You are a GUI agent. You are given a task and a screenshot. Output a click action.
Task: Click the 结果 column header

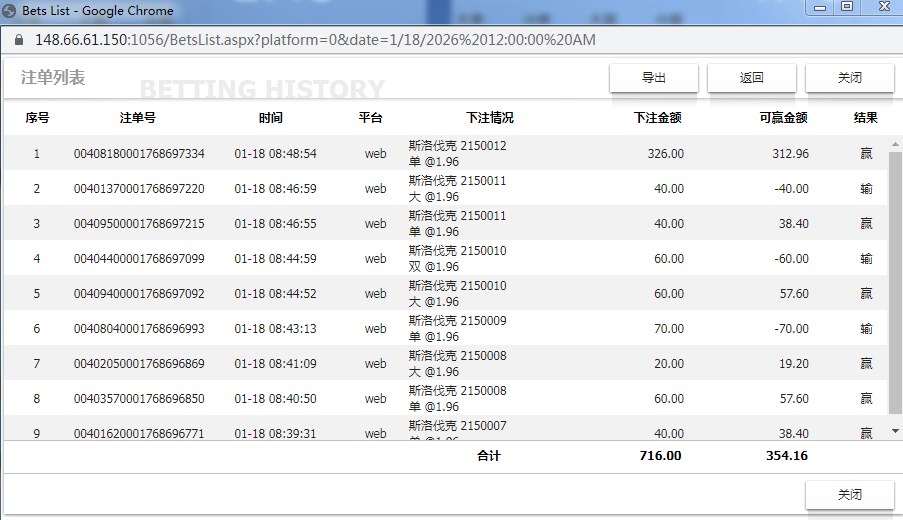866,118
